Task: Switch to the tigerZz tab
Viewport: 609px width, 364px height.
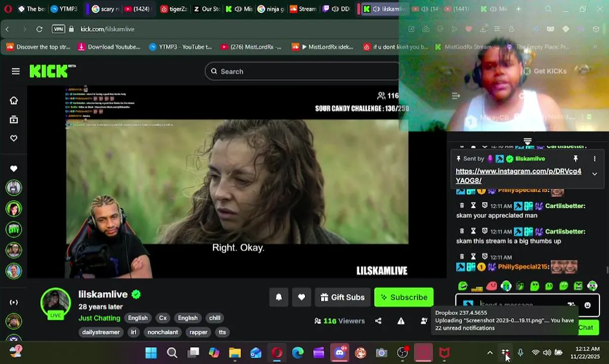Action: (x=173, y=9)
